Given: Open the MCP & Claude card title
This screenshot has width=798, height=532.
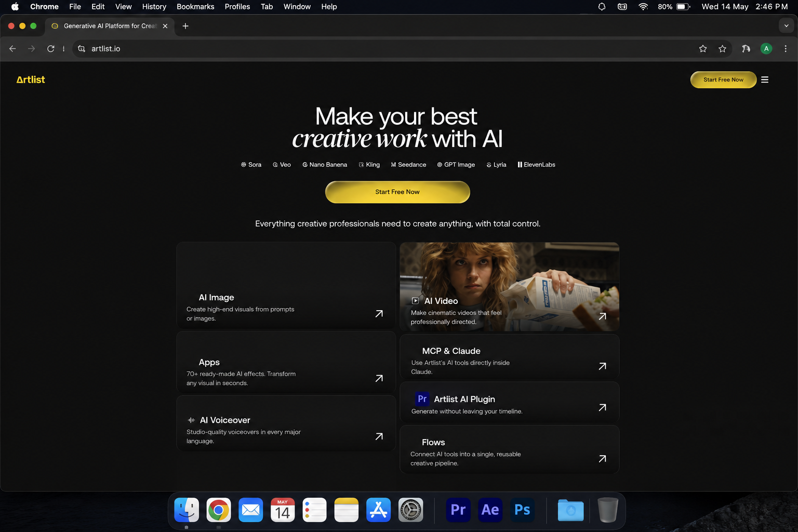Looking at the screenshot, I should 451,351.
